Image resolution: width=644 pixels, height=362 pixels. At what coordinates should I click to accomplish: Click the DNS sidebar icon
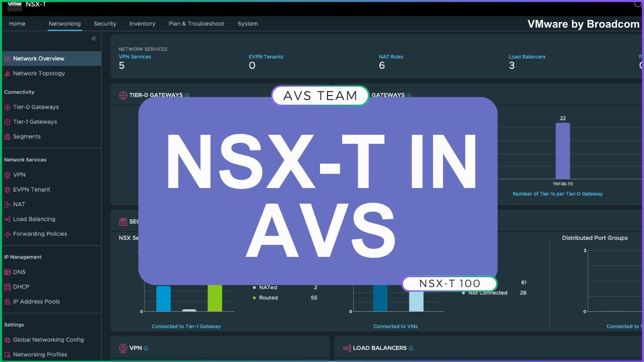click(8, 272)
